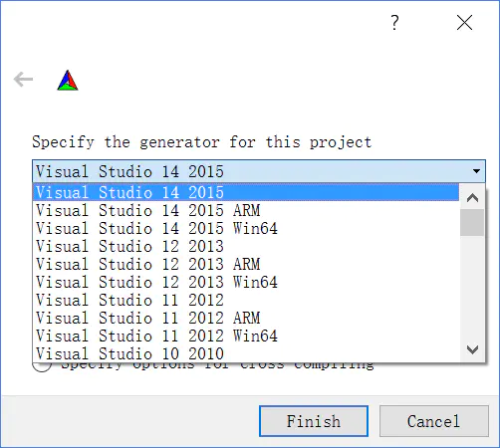Pick Visual Studio 12 2013 Win64
Image resolution: width=500 pixels, height=448 pixels.
point(246,282)
